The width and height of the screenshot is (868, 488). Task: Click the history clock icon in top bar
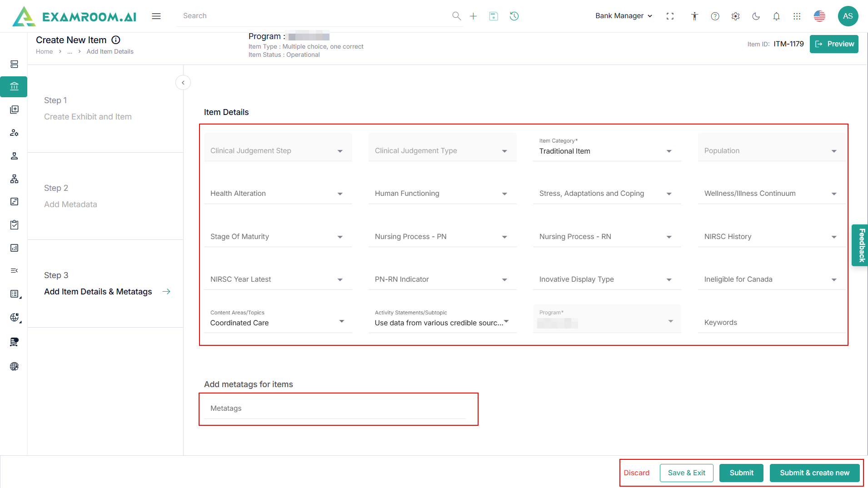click(514, 16)
